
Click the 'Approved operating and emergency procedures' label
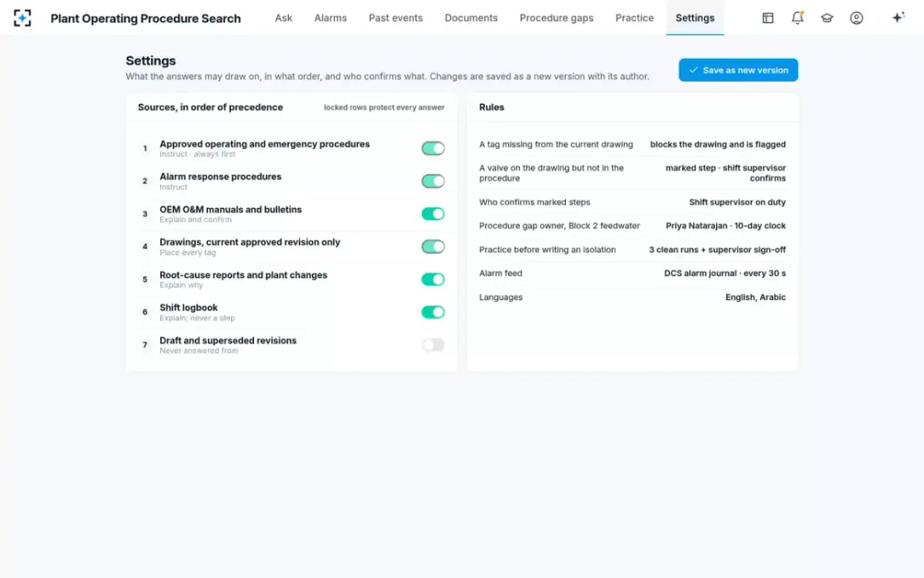(x=265, y=143)
